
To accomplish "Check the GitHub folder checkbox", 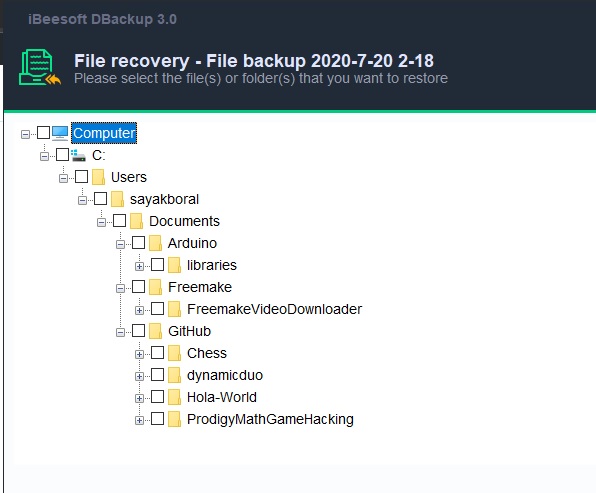I will 138,331.
